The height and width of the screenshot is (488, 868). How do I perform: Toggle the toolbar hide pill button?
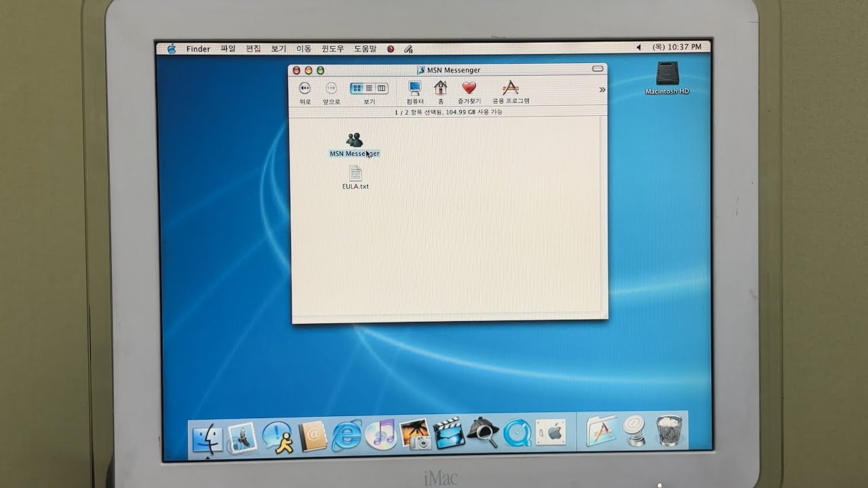pos(597,69)
